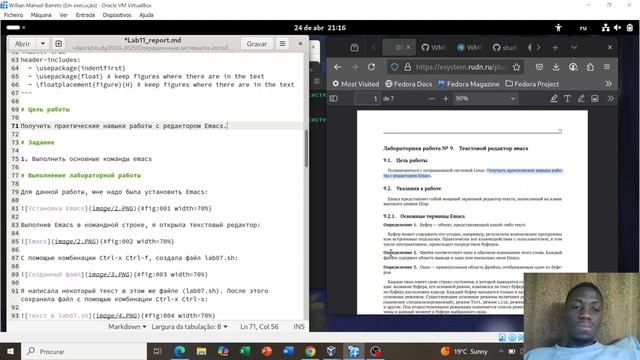Open the Firefox account icon
This screenshot has width=640, height=360.
[x=573, y=67]
